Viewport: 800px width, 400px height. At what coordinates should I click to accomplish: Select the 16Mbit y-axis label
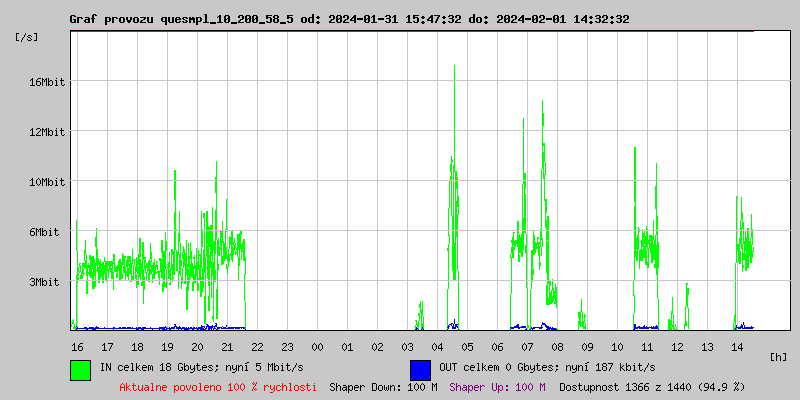(x=46, y=82)
